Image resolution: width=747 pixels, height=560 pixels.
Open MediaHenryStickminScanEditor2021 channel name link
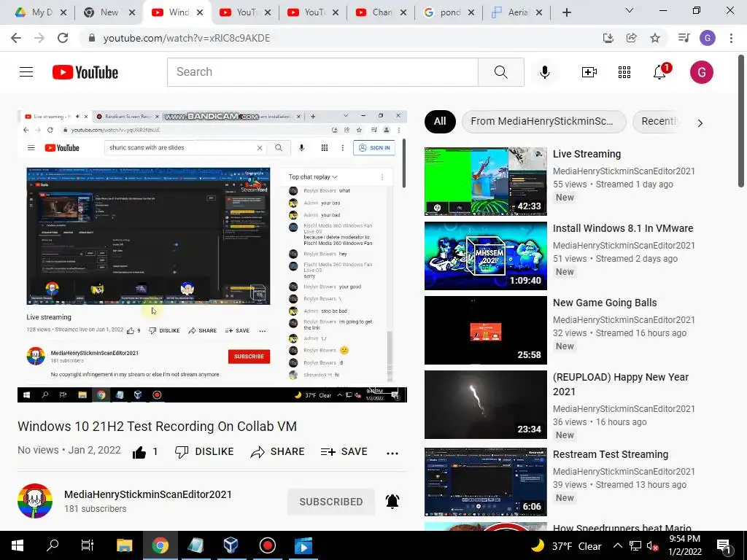coord(148,494)
